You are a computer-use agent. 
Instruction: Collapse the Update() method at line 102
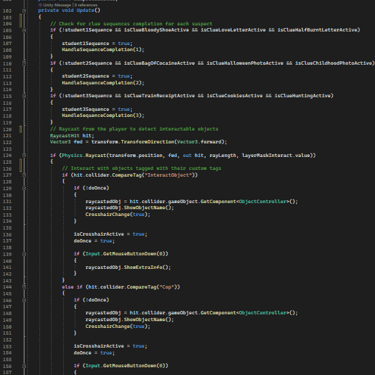tap(24, 11)
